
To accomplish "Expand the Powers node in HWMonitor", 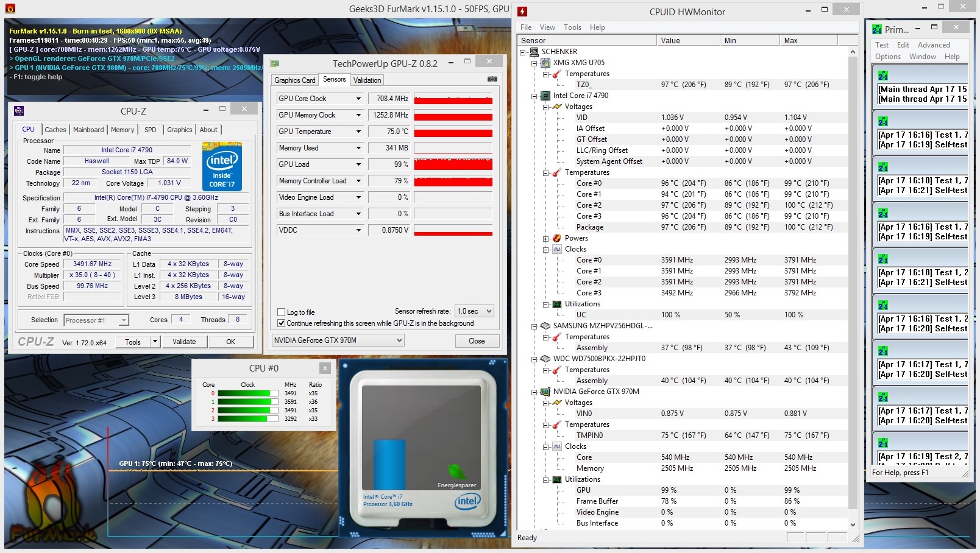I will point(546,238).
